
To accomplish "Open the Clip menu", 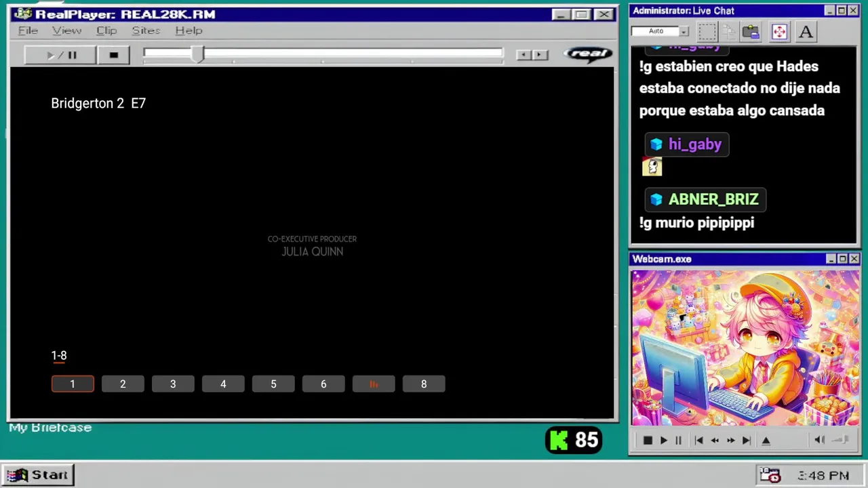I will [x=106, y=30].
